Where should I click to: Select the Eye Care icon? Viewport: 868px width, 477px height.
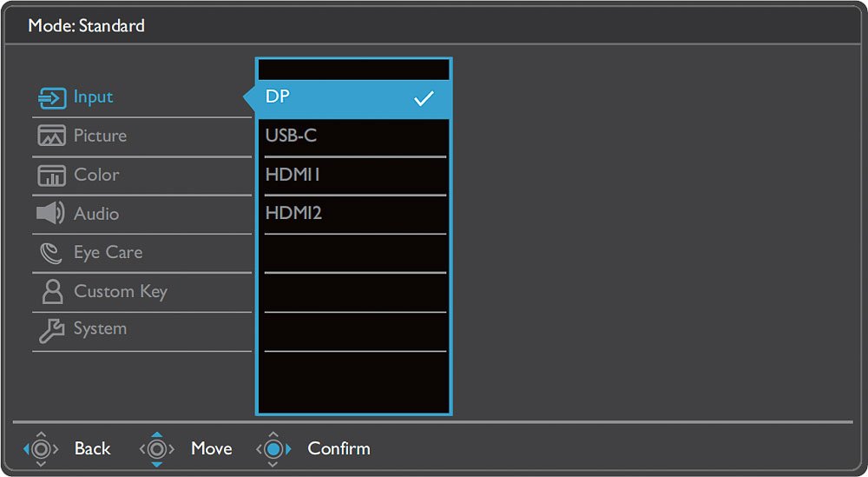51,253
